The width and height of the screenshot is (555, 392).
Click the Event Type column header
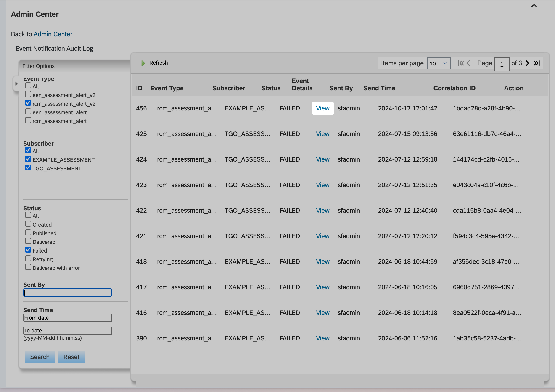pos(167,88)
